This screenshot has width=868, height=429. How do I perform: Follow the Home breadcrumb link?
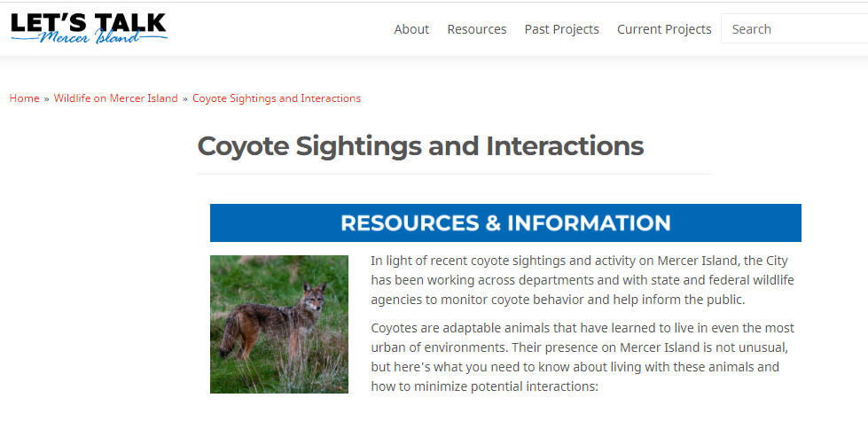24,98
